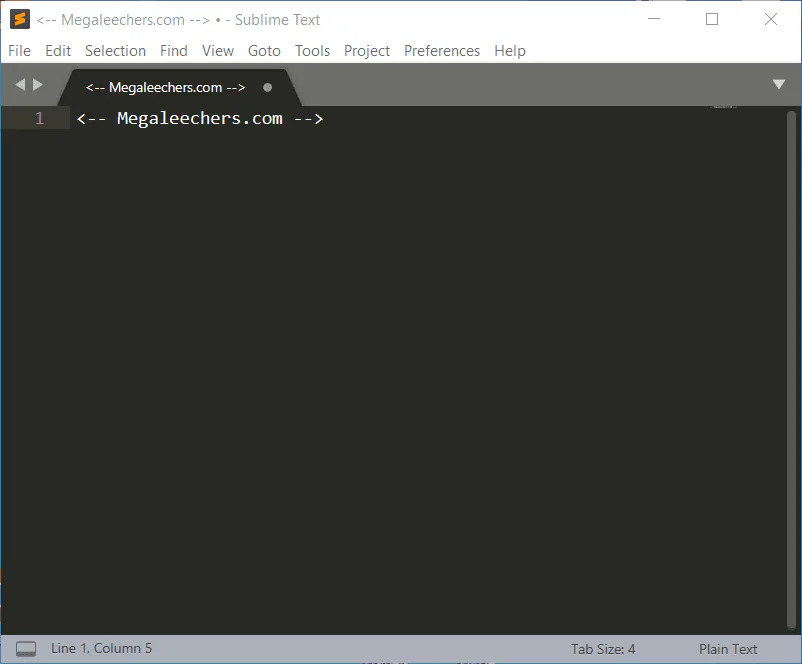Go to next tab with right arrow

pos(38,84)
